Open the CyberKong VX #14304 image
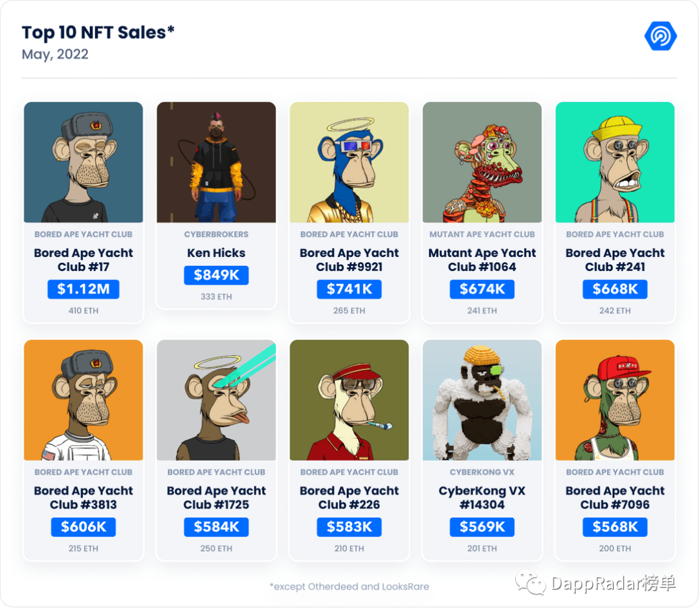The image size is (699, 616). coord(482,400)
